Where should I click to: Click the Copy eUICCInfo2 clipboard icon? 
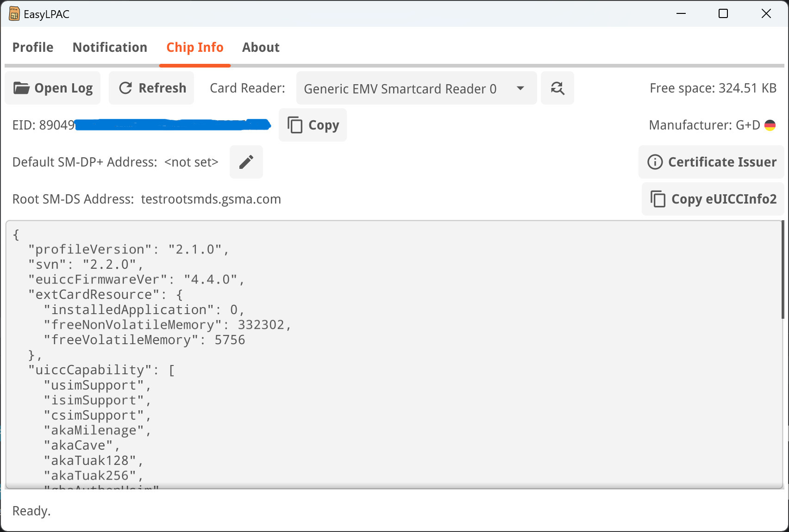[x=658, y=199]
